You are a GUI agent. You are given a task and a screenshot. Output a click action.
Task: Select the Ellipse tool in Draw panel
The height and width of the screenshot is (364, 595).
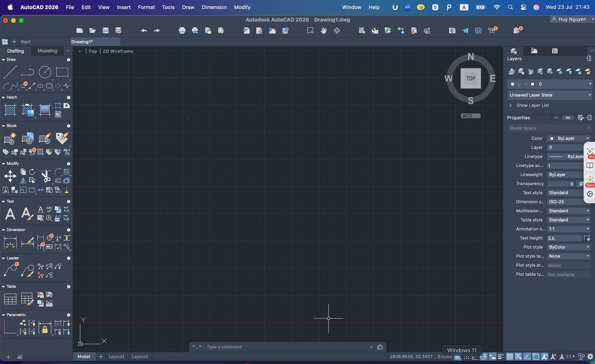point(41,86)
